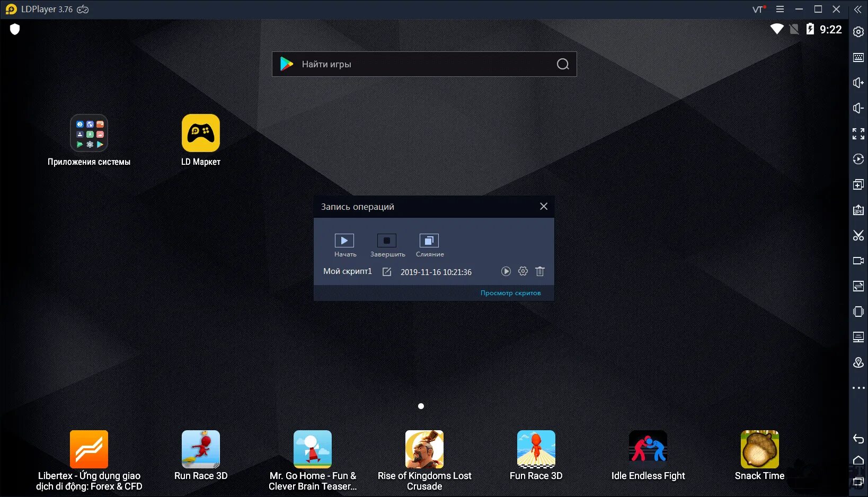Click the sidebar monitor screen icon
Screen dimensions: 868x497
click(x=858, y=337)
